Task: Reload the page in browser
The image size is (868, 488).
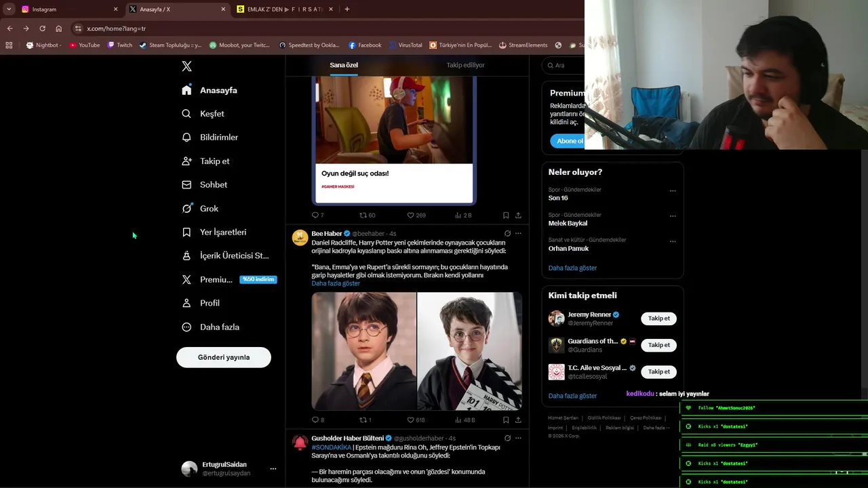Action: point(42,28)
